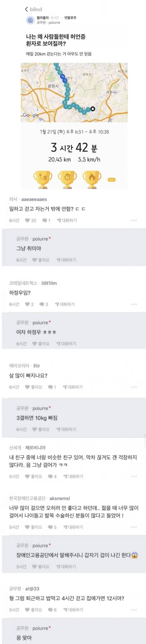Select the flame trophy badge
Image resolution: width=146 pixels, height=644 pixels.
point(92,179)
